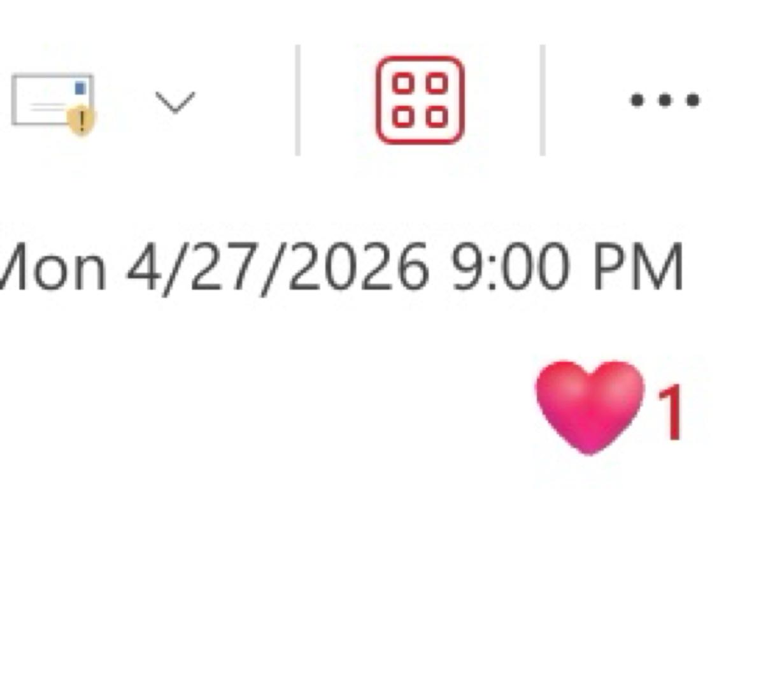Open the red four-squares apps icon
This screenshot has height=700, width=768.
(x=420, y=100)
